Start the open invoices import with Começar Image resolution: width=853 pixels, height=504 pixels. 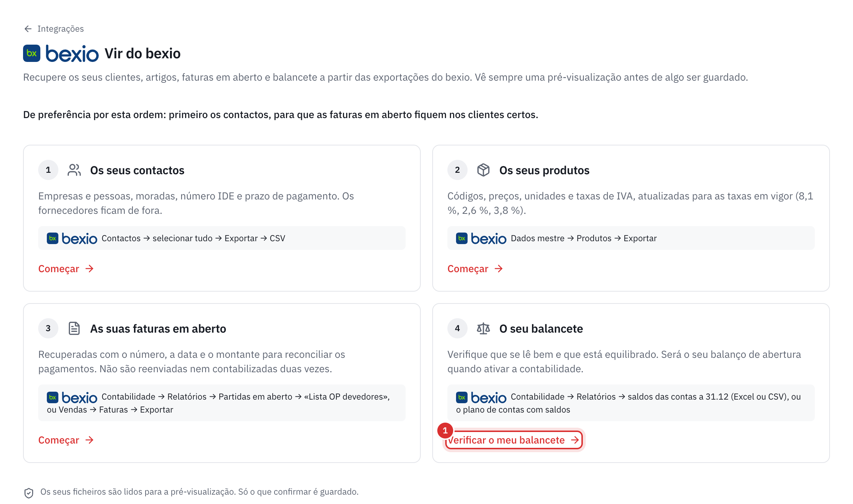click(x=66, y=440)
